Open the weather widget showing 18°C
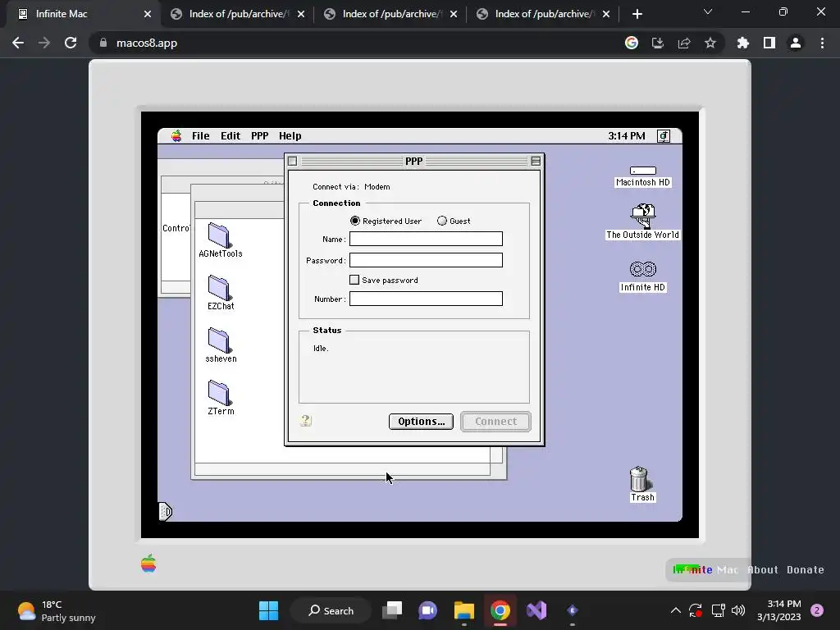This screenshot has height=630, width=840. tap(57, 610)
